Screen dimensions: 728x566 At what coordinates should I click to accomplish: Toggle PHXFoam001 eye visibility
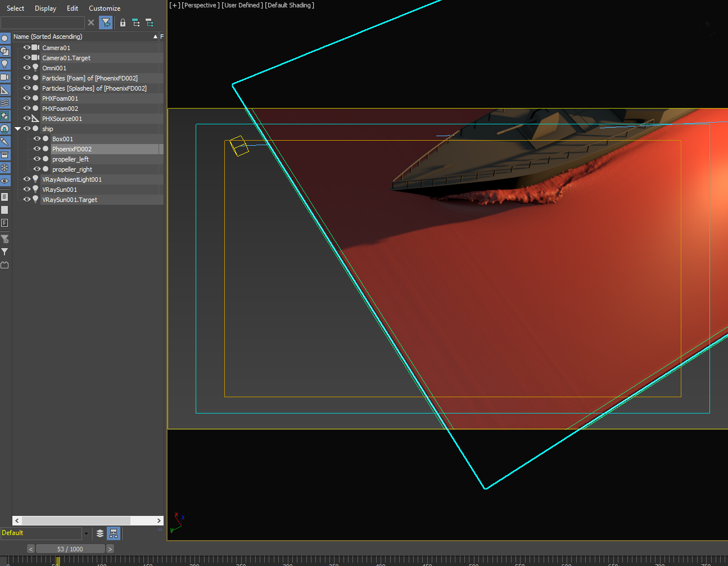(26, 98)
